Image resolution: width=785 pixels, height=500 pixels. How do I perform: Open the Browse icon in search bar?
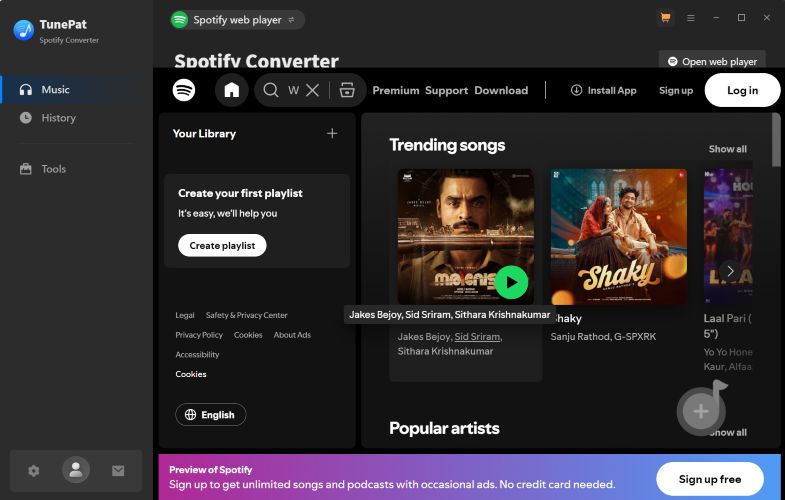tap(347, 90)
